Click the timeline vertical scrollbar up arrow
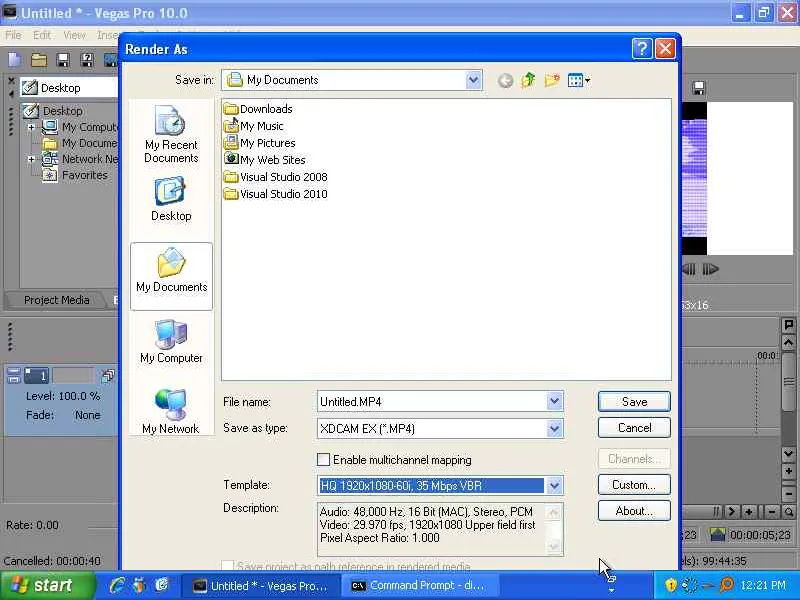800x600 pixels. point(788,342)
